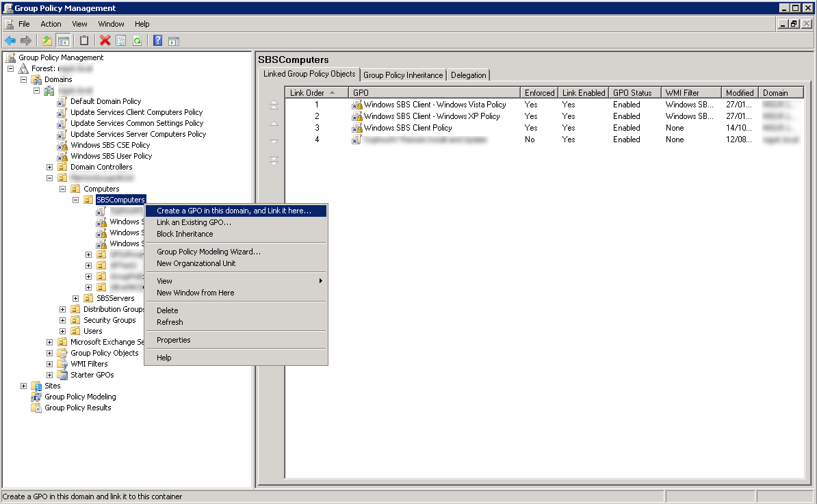
Task: Sort by the WMI Filter column header
Action: coord(691,93)
